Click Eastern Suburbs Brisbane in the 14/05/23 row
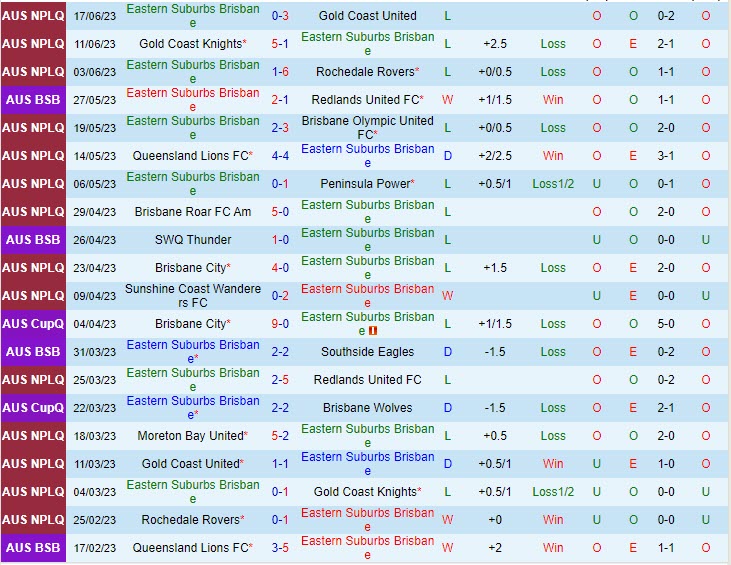This screenshot has width=731, height=565. tap(367, 156)
